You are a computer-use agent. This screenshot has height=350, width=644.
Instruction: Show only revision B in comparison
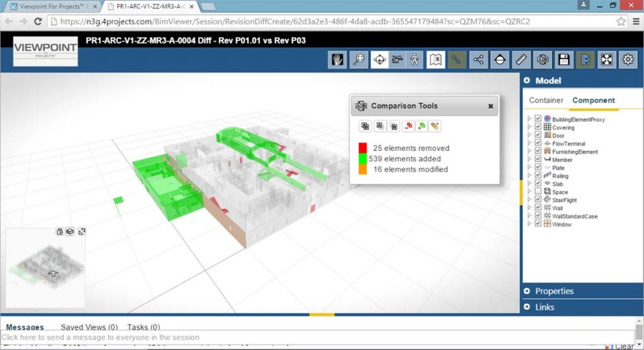tap(394, 127)
